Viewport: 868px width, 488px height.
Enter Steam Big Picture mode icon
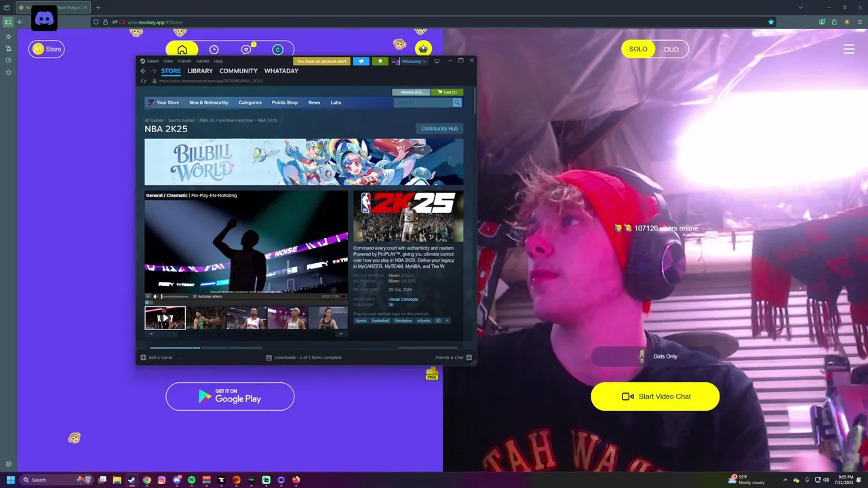click(x=437, y=61)
